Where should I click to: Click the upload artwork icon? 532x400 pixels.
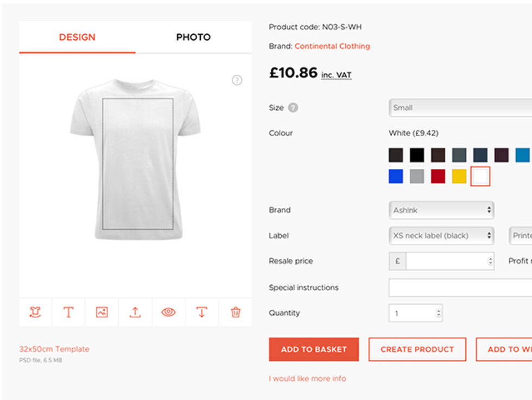point(135,311)
